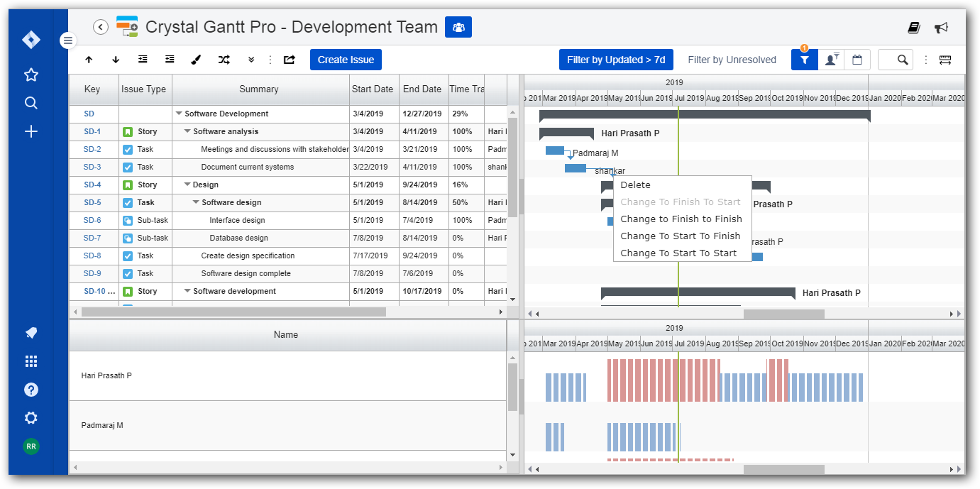Image resolution: width=980 pixels, height=489 pixels.
Task: Click the Summary column header
Action: (259, 89)
